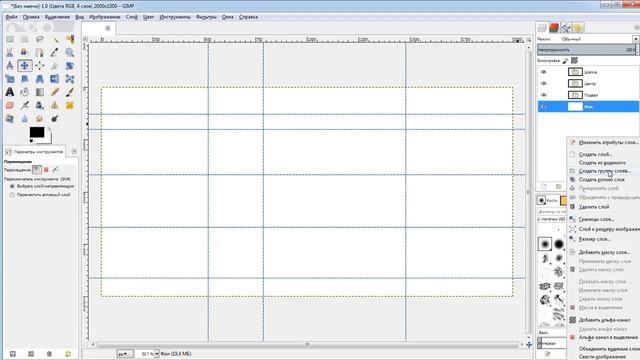This screenshot has height=360, width=640.
Task: Open tool options panel configuration menu
Action: 74,151
